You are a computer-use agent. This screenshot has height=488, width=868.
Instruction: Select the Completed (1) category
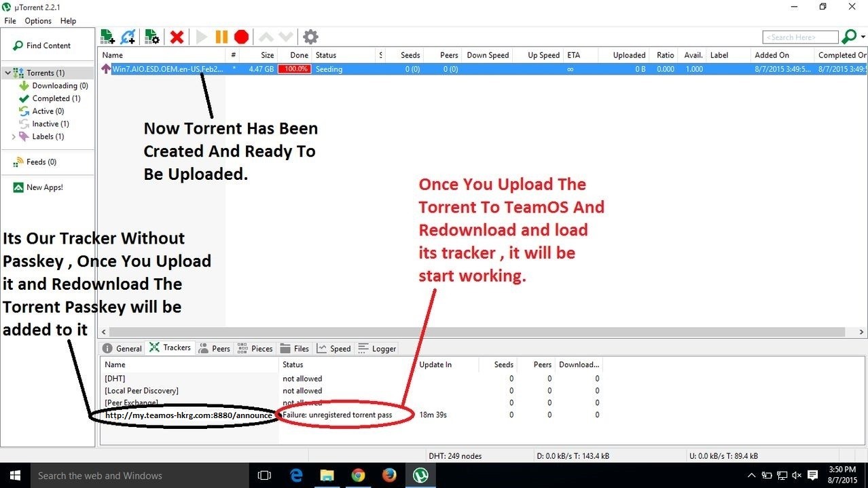pyautogui.click(x=50, y=98)
